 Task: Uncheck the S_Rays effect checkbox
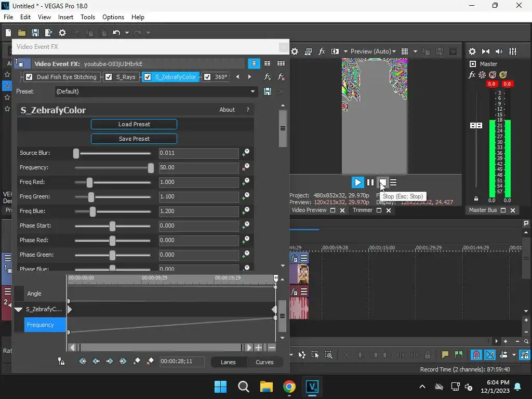coord(109,77)
